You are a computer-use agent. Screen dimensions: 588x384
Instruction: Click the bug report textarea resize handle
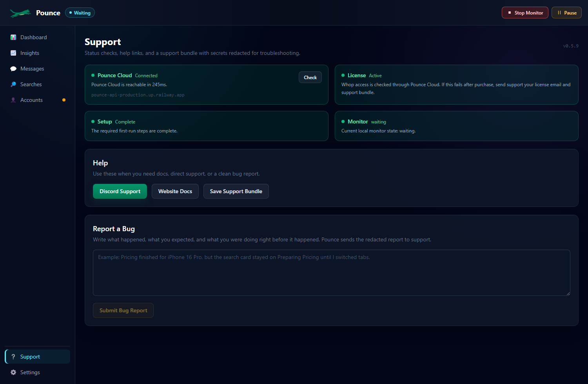click(568, 293)
